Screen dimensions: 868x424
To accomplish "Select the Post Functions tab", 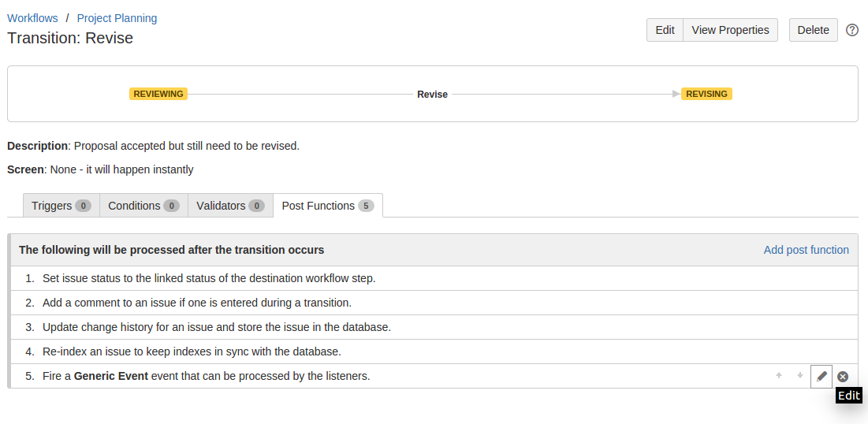I will pos(328,206).
